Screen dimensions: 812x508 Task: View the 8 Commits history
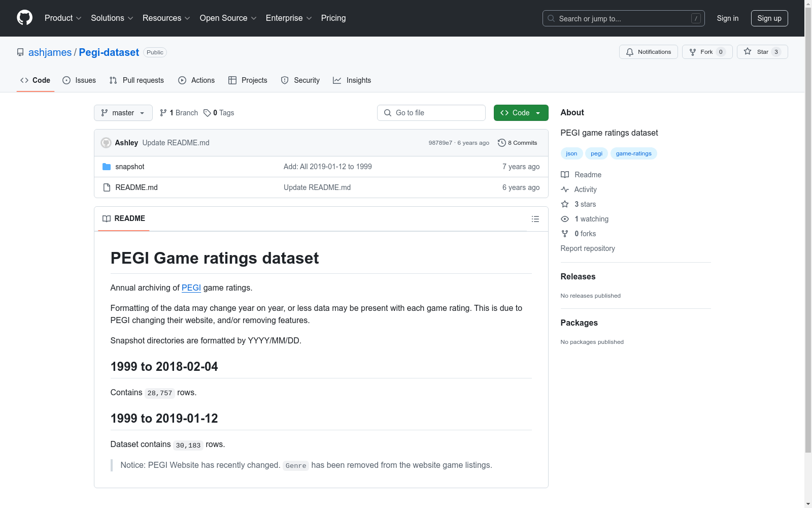(x=518, y=143)
